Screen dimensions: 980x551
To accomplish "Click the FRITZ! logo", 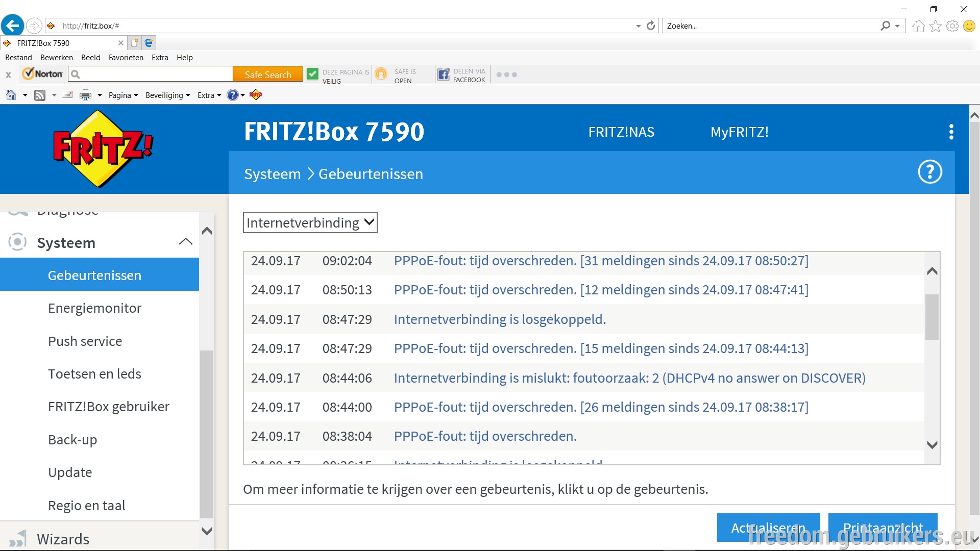I will point(104,148).
